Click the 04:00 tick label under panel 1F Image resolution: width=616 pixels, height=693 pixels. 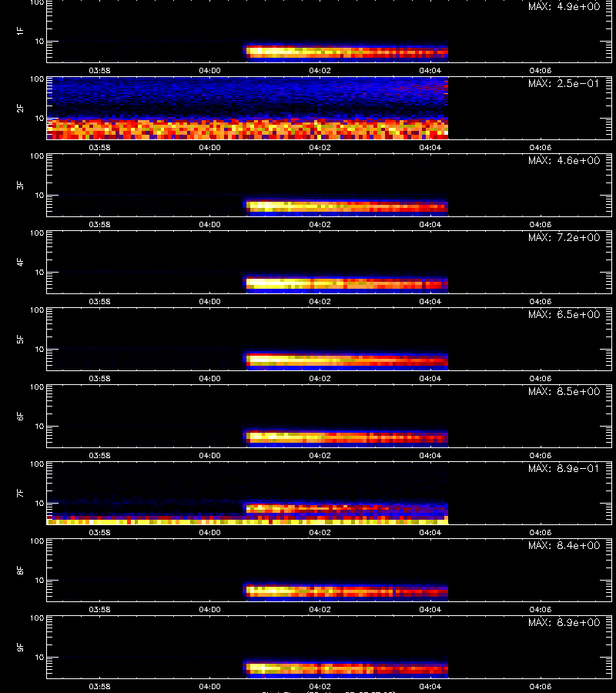coord(209,70)
